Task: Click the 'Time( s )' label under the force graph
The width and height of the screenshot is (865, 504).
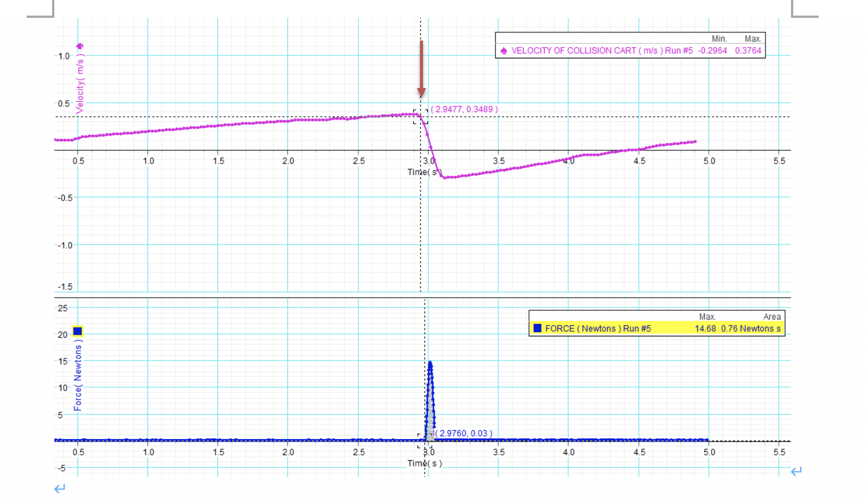Action: click(424, 464)
